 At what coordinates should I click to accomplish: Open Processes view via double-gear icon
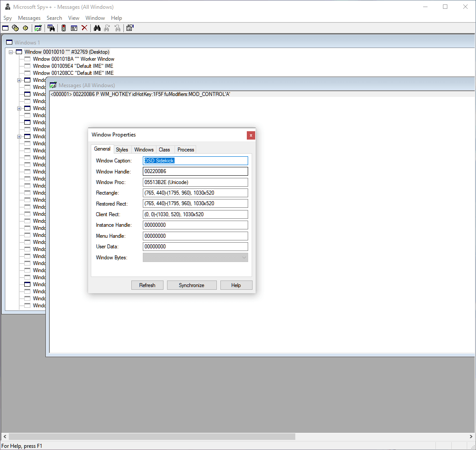(15, 28)
